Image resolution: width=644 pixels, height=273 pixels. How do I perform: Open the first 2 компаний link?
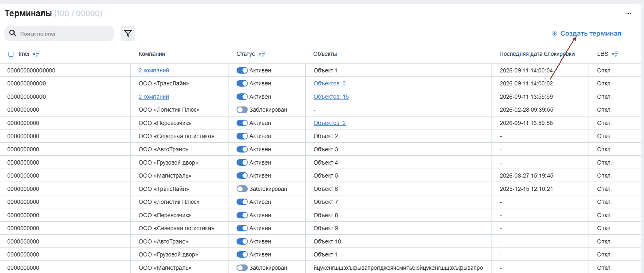coord(153,70)
